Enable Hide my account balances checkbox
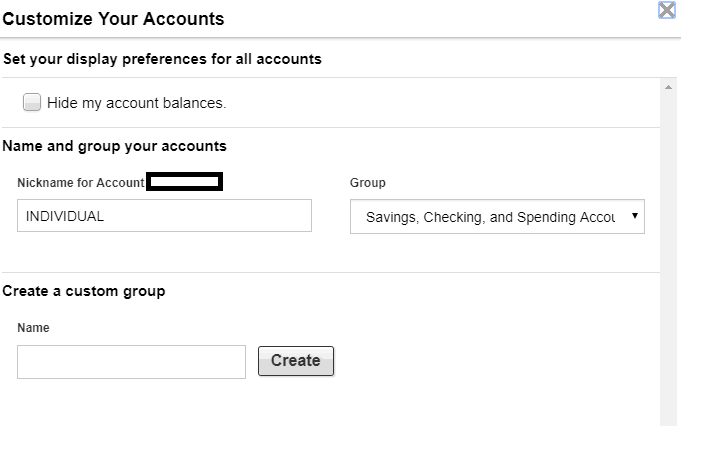This screenshot has width=708, height=457. click(x=32, y=102)
